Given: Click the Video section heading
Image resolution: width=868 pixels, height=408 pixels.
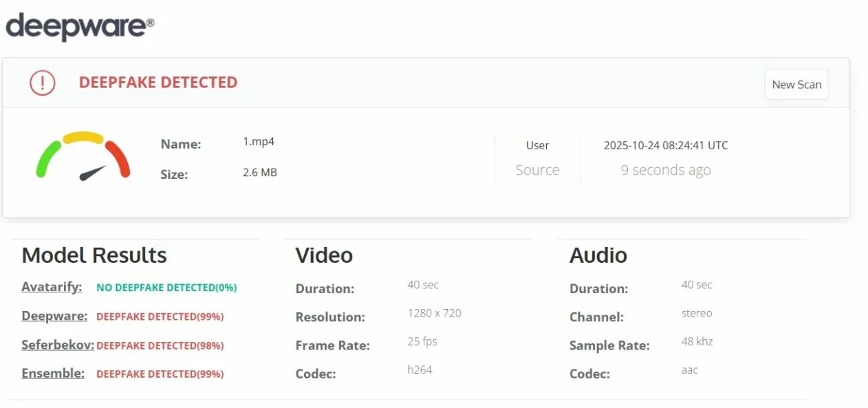Looking at the screenshot, I should coord(324,255).
